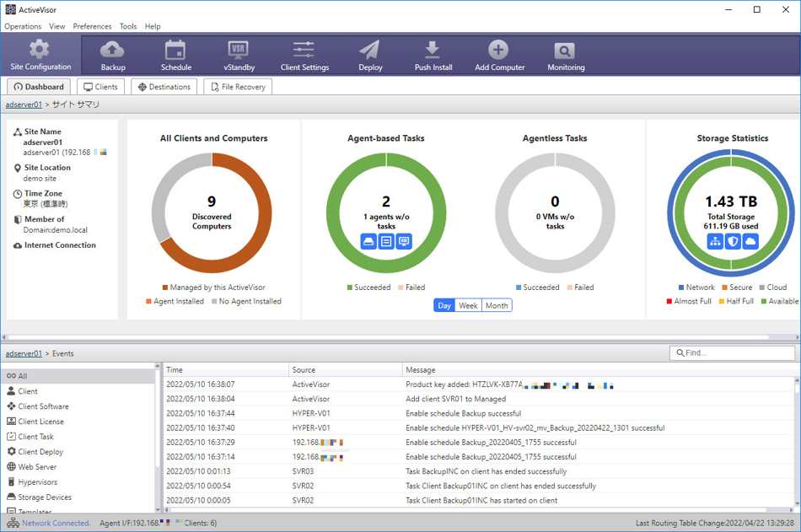The width and height of the screenshot is (801, 532).
Task: Select the All events filter
Action: click(x=78, y=376)
